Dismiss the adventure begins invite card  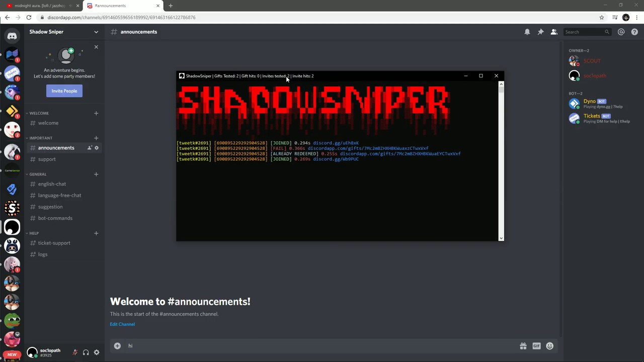96,47
